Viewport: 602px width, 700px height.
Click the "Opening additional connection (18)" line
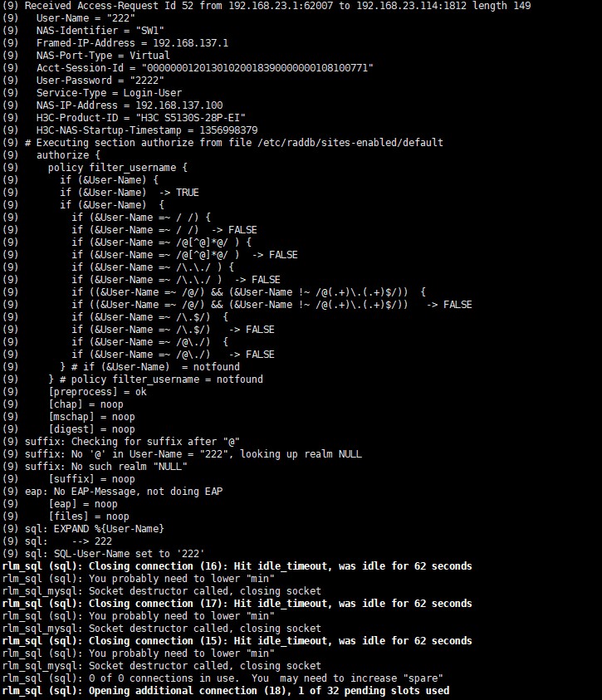[226, 691]
